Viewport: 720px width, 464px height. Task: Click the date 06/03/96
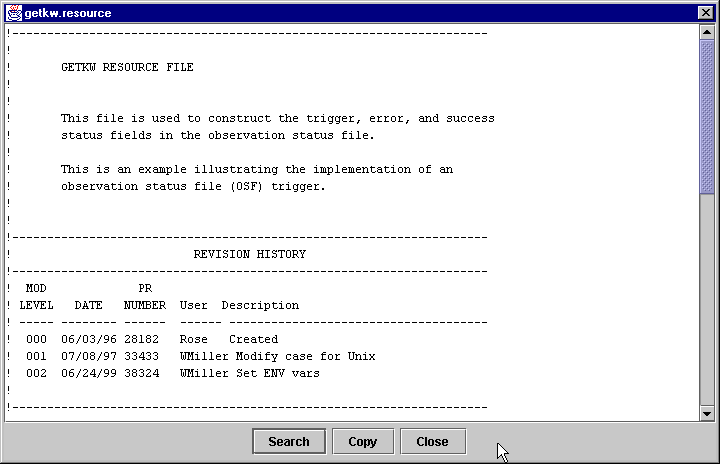(x=89, y=339)
